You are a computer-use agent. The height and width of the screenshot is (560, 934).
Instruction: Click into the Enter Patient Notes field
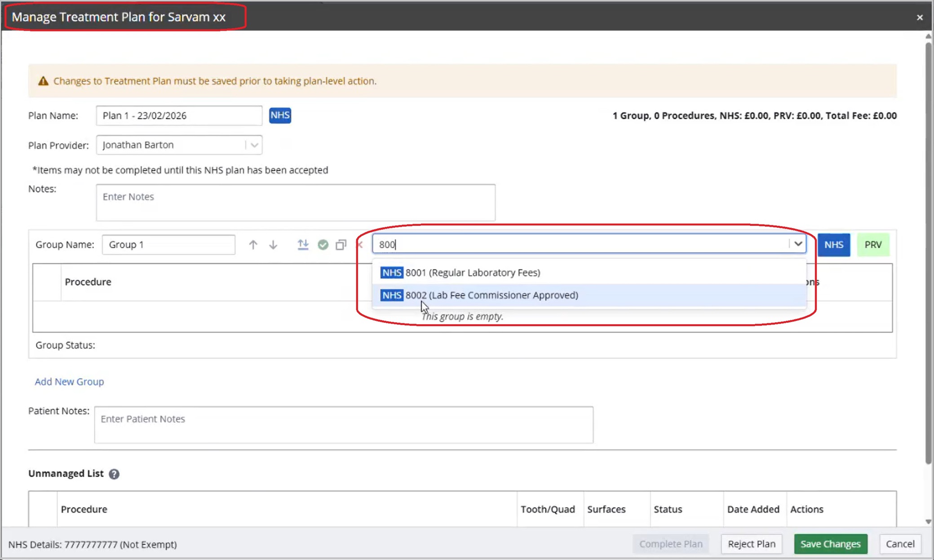pyautogui.click(x=344, y=424)
